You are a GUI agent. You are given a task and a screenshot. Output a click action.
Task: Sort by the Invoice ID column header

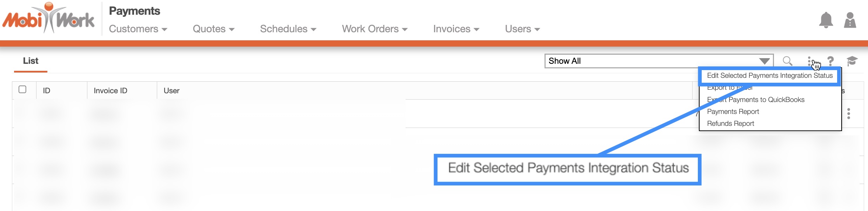pos(110,91)
